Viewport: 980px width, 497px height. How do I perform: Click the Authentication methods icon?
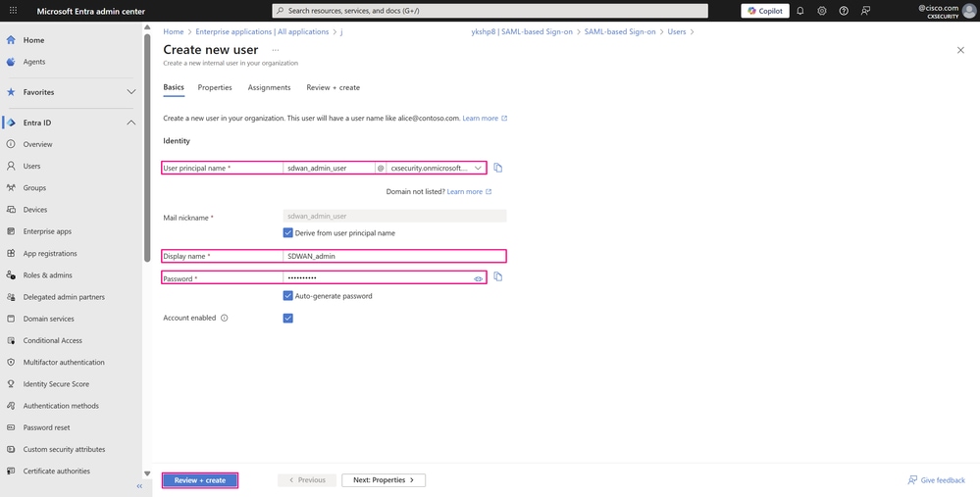click(11, 406)
